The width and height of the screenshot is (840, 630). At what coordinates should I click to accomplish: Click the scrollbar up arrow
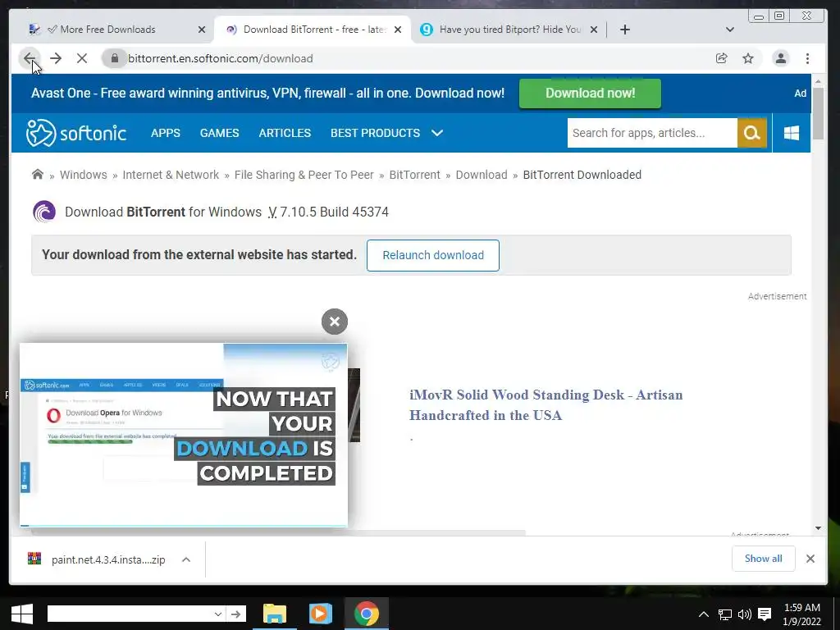818,81
